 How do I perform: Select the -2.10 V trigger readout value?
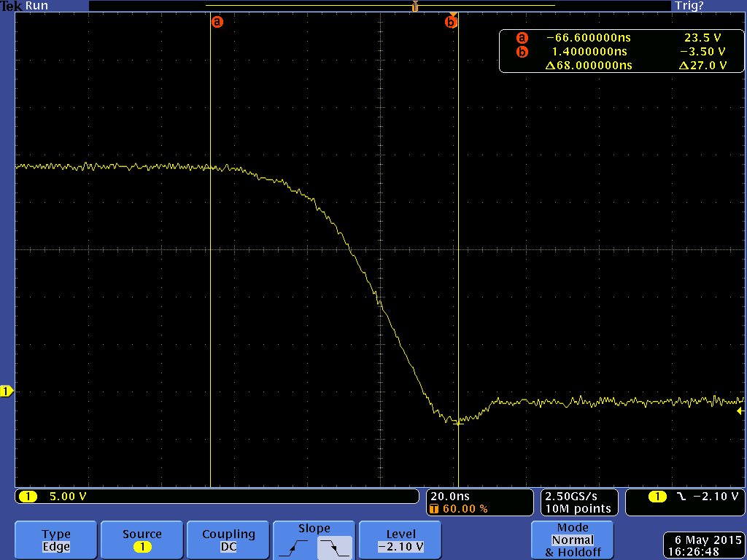point(716,496)
